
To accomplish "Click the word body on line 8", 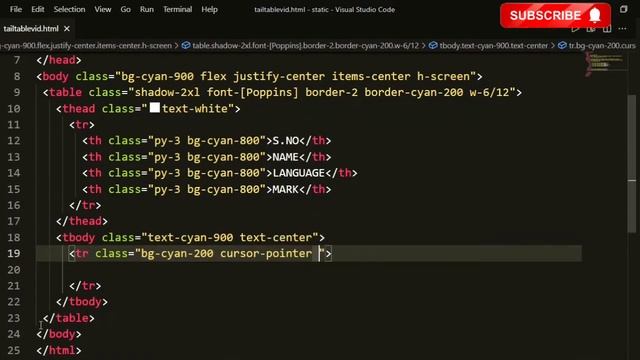I will pos(56,76).
